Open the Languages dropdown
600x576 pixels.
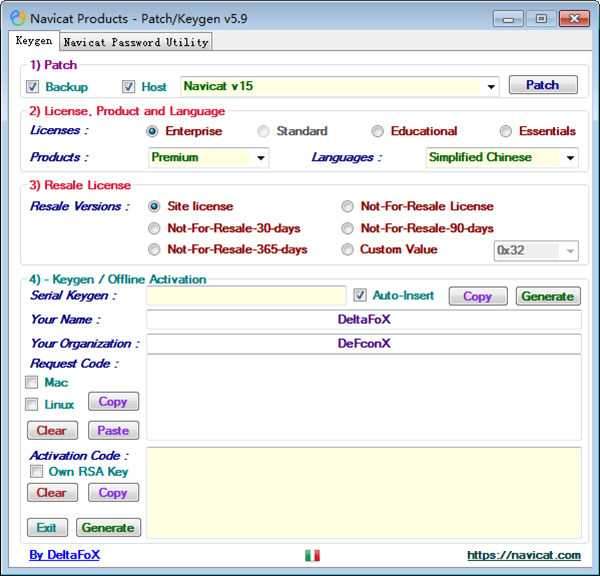(x=570, y=158)
